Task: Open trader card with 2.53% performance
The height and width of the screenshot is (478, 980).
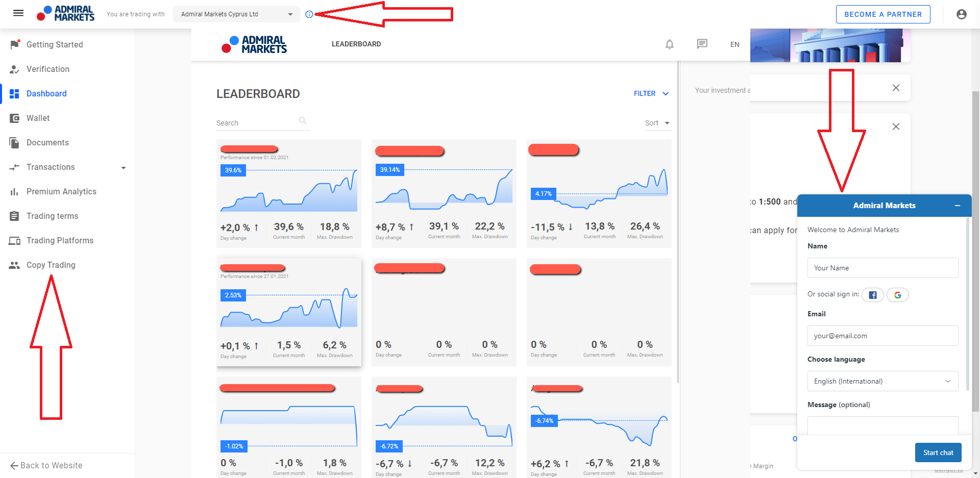Action: point(289,312)
